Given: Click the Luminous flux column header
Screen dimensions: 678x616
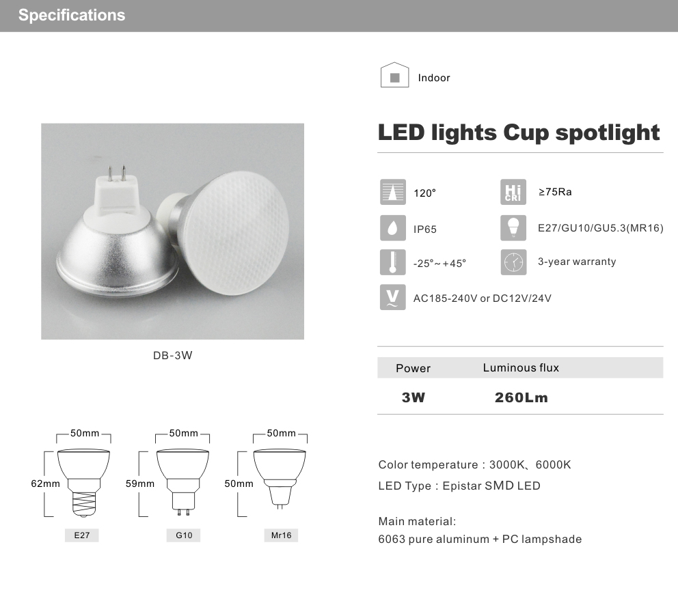Looking at the screenshot, I should [521, 367].
